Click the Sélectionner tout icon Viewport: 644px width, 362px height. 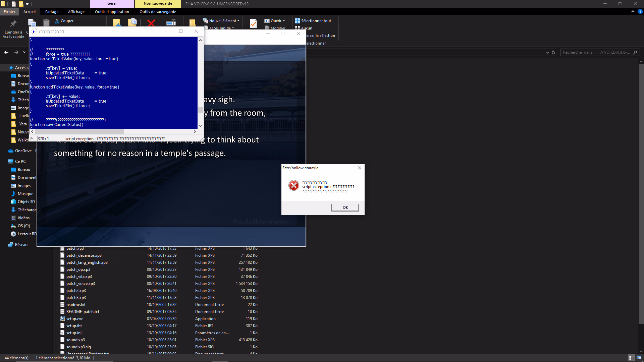click(298, 21)
